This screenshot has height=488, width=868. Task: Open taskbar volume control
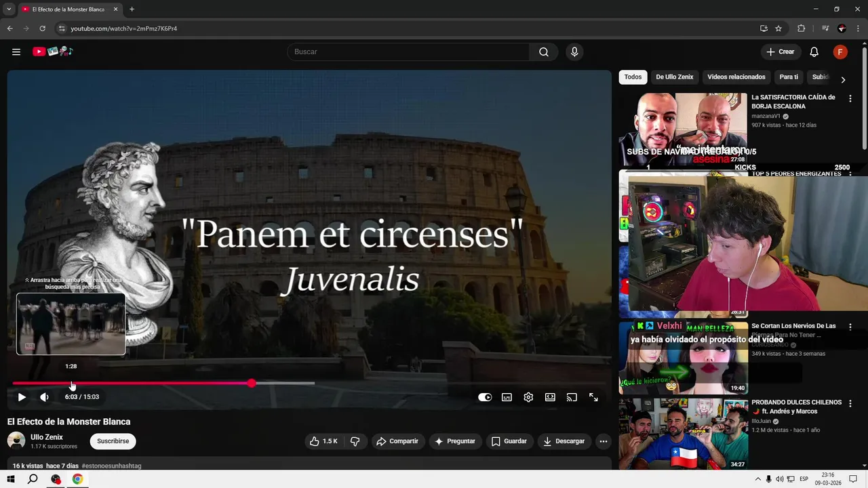click(779, 479)
